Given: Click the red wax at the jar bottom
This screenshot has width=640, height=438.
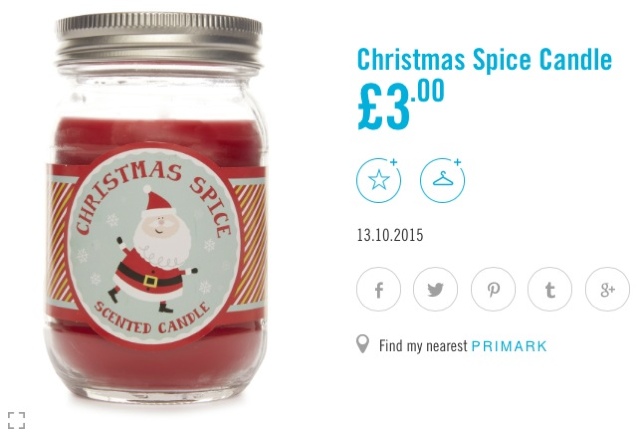Looking at the screenshot, I should click(x=155, y=361).
